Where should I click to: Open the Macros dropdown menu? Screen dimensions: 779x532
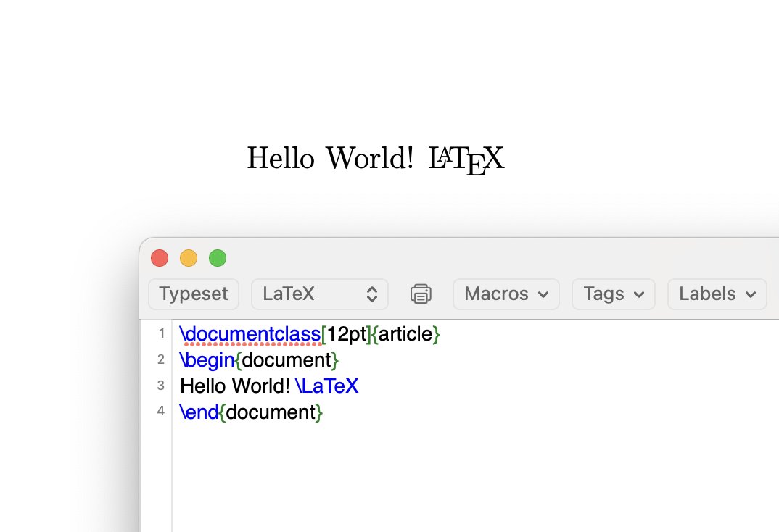tap(506, 294)
